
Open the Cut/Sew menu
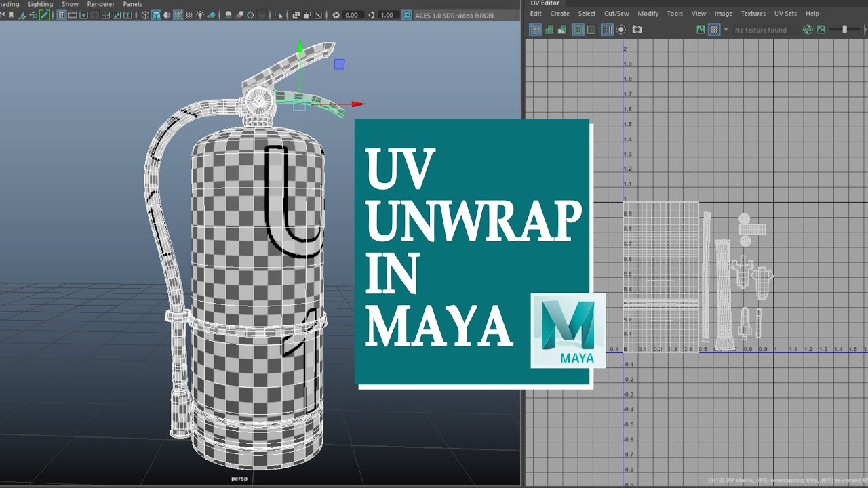pyautogui.click(x=616, y=14)
